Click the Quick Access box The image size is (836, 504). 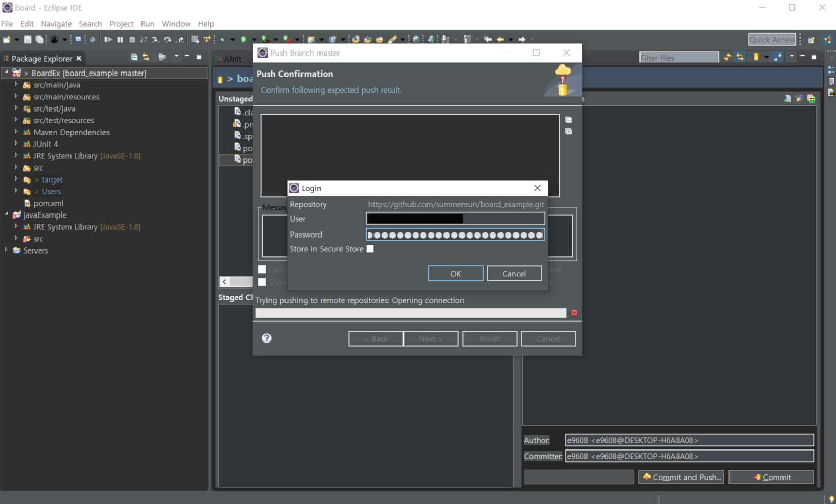click(x=772, y=40)
